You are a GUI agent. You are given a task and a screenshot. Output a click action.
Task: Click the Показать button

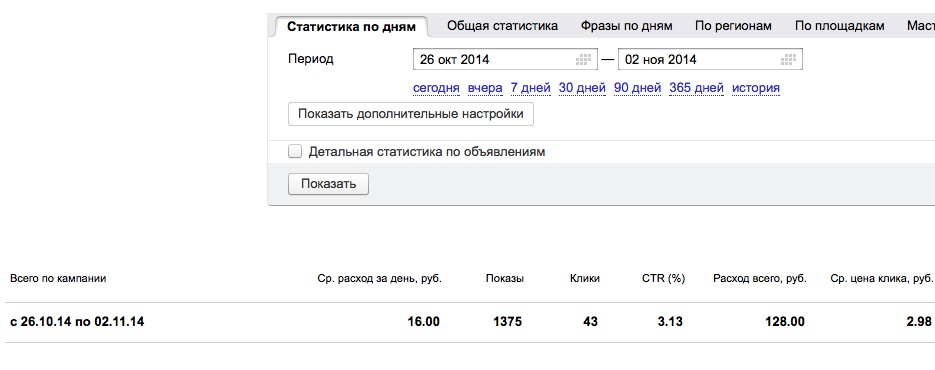329,184
